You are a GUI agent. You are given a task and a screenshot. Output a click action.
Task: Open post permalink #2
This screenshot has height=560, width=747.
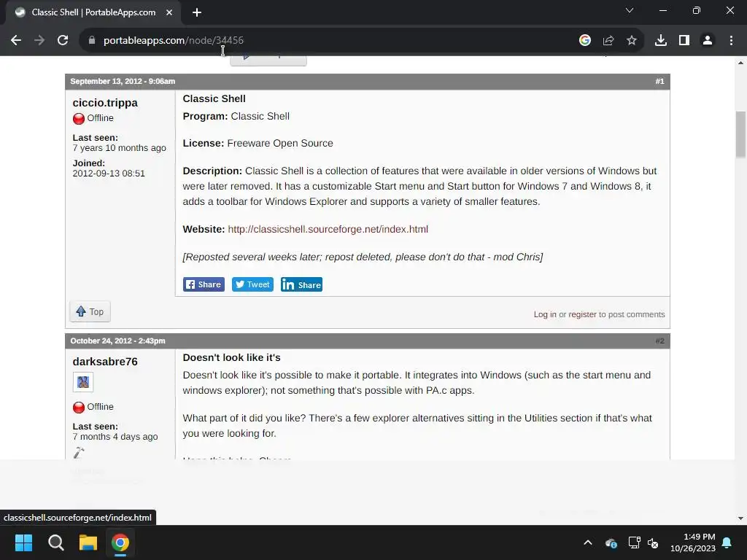point(659,341)
